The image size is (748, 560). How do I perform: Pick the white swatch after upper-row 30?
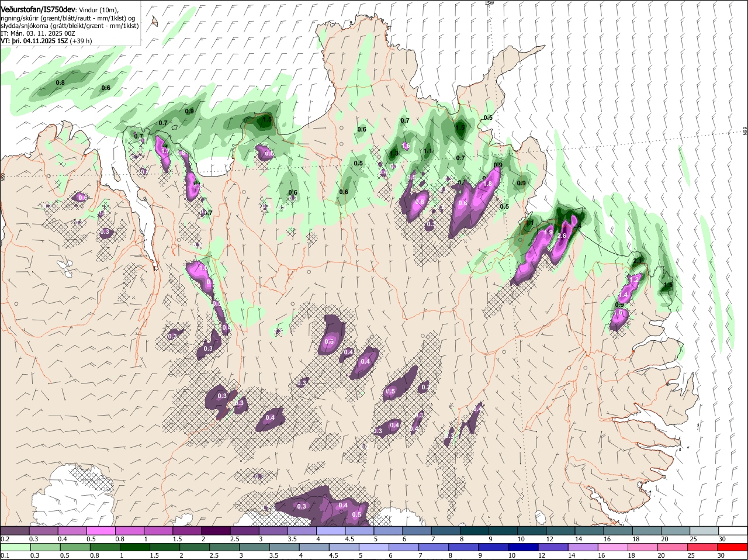point(734,531)
